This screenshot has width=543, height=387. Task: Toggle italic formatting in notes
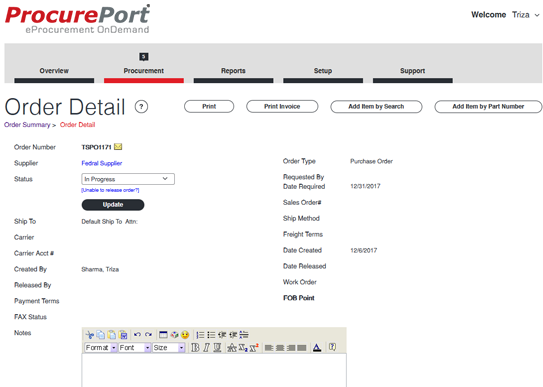tap(206, 348)
